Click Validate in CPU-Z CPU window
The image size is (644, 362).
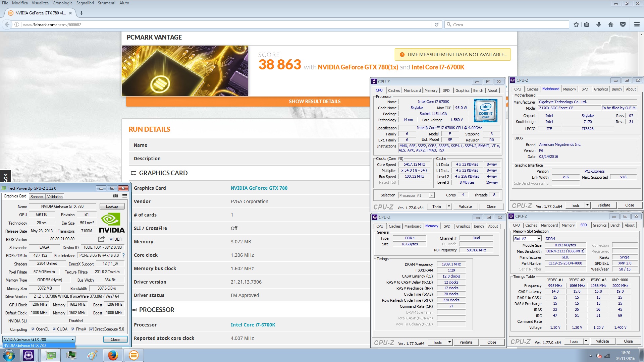pyautogui.click(x=465, y=206)
